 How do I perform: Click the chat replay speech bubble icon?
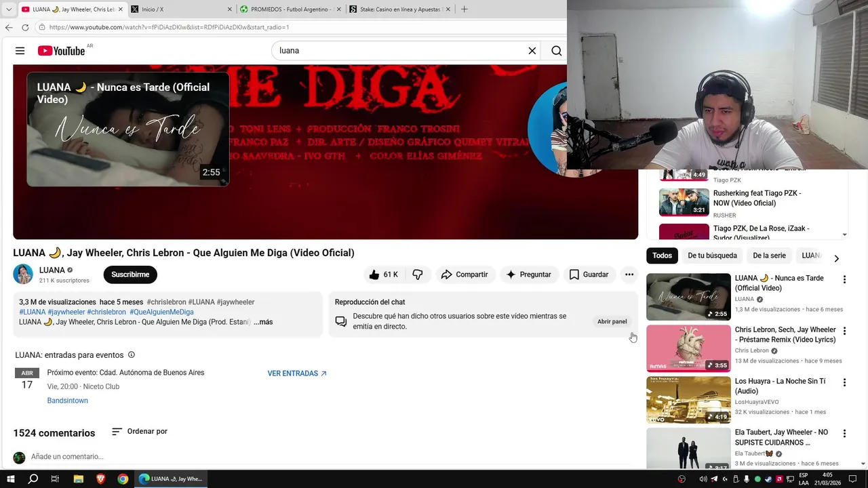[x=341, y=321]
